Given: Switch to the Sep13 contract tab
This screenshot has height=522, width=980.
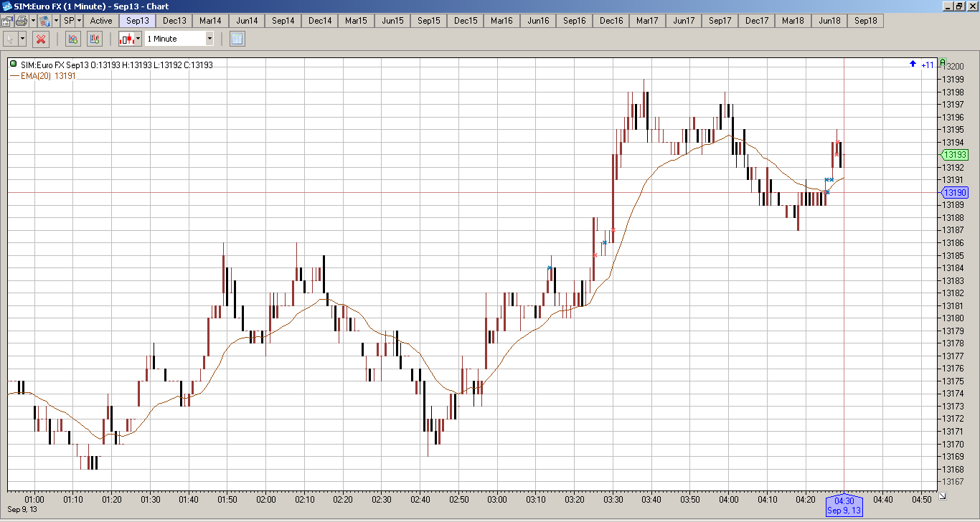Looking at the screenshot, I should point(138,21).
